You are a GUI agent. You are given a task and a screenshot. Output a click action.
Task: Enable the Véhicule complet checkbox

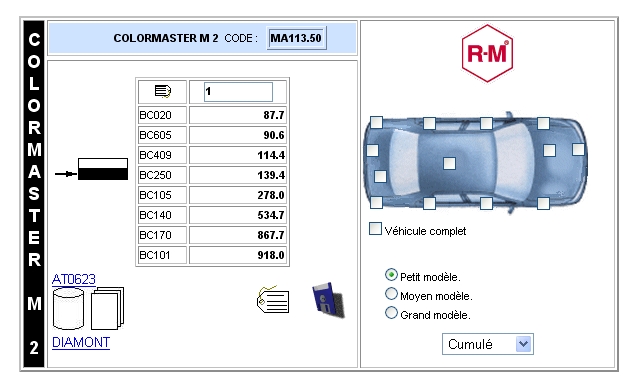pos(375,229)
